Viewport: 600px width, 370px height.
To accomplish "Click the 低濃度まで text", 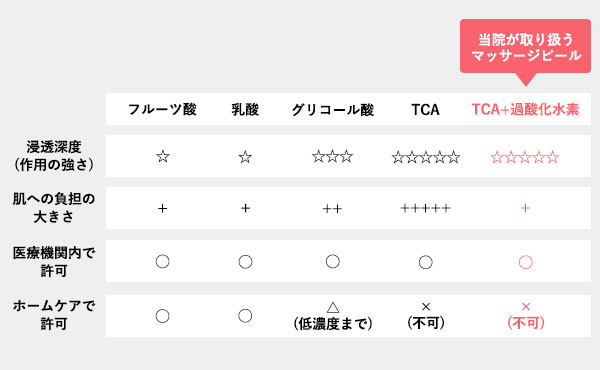I will click(x=333, y=324).
